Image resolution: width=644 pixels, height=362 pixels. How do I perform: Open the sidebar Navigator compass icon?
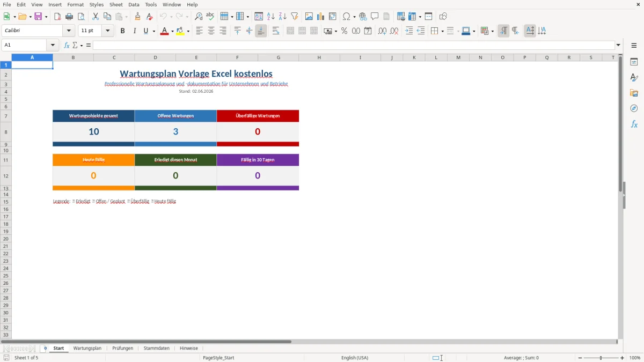click(x=634, y=109)
